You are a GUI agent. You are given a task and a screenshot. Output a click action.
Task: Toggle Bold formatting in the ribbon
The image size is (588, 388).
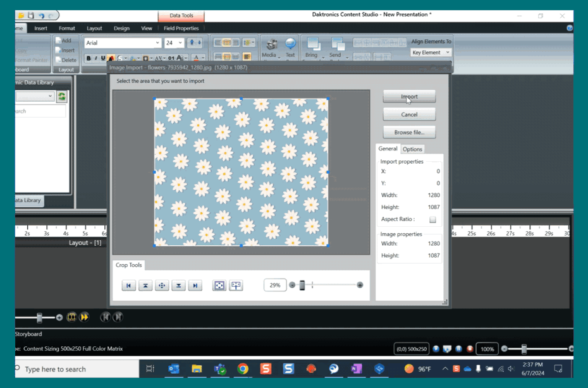pyautogui.click(x=89, y=58)
